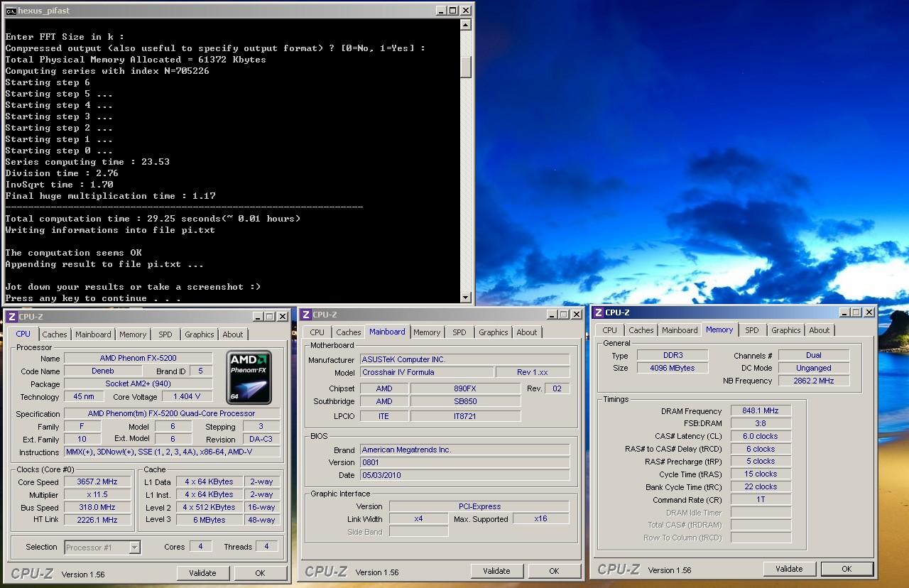Click the DRAM Frequency value 848.1 MHz
This screenshot has width=909, height=588.
[x=761, y=410]
